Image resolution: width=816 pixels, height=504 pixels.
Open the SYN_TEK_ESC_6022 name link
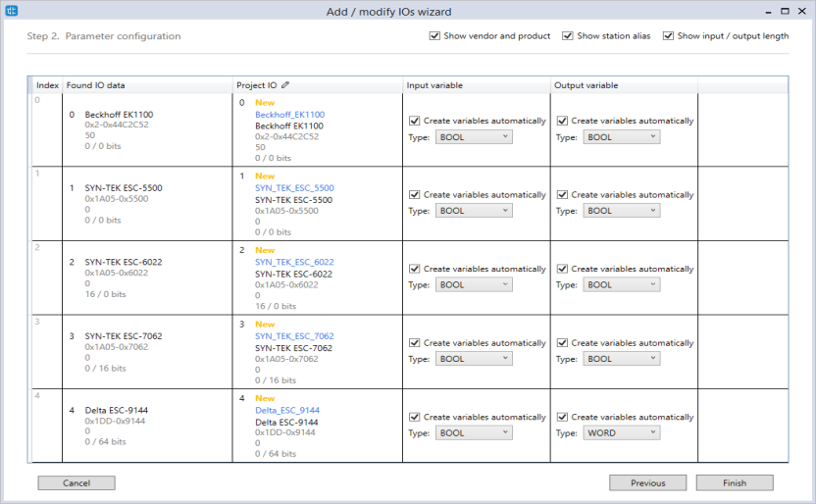click(x=294, y=262)
